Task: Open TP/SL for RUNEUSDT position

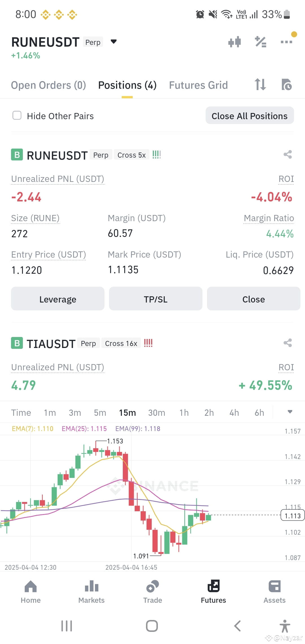Action: tap(156, 299)
